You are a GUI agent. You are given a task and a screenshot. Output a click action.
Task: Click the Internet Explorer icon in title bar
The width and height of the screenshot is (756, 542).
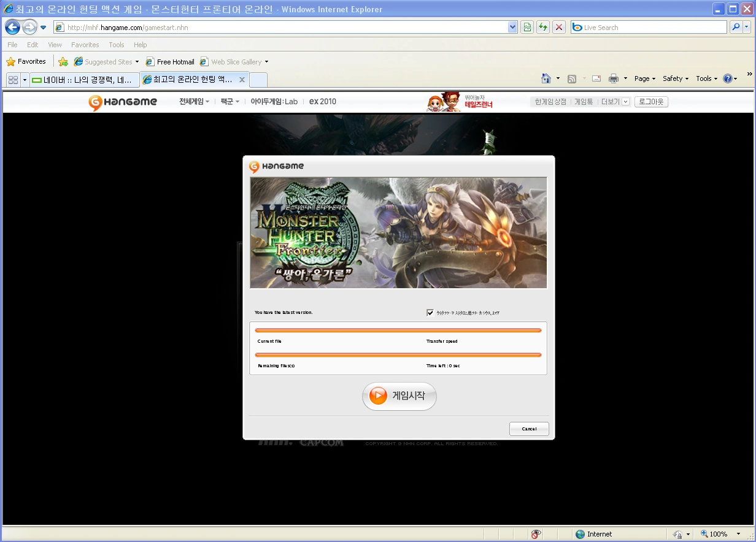pos(9,9)
